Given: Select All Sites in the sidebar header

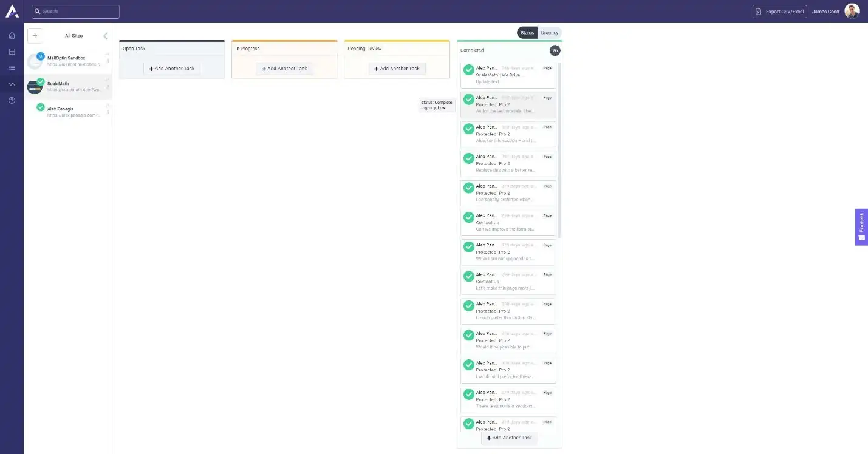Looking at the screenshot, I should (x=73, y=35).
